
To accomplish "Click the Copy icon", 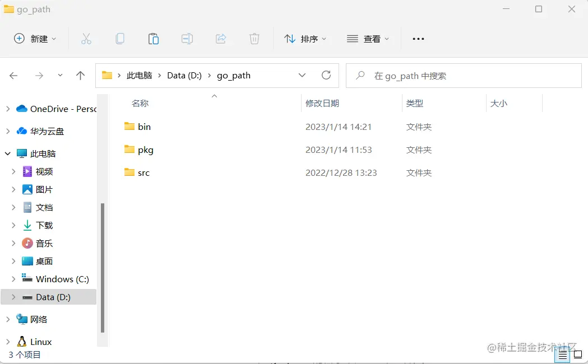I will (120, 38).
